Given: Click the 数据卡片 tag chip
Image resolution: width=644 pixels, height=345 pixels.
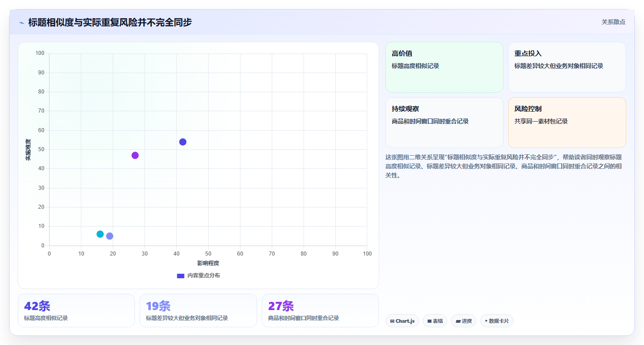Looking at the screenshot, I should [497, 321].
